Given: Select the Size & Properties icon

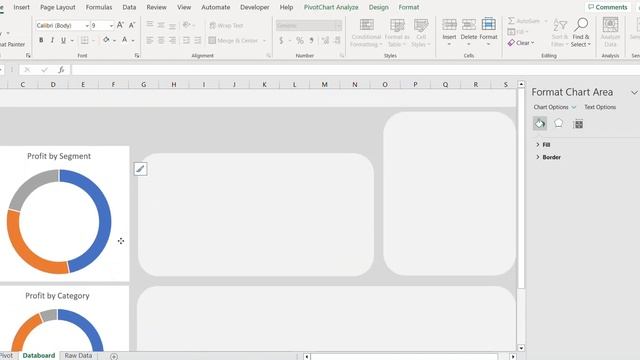Looking at the screenshot, I should pos(578,124).
